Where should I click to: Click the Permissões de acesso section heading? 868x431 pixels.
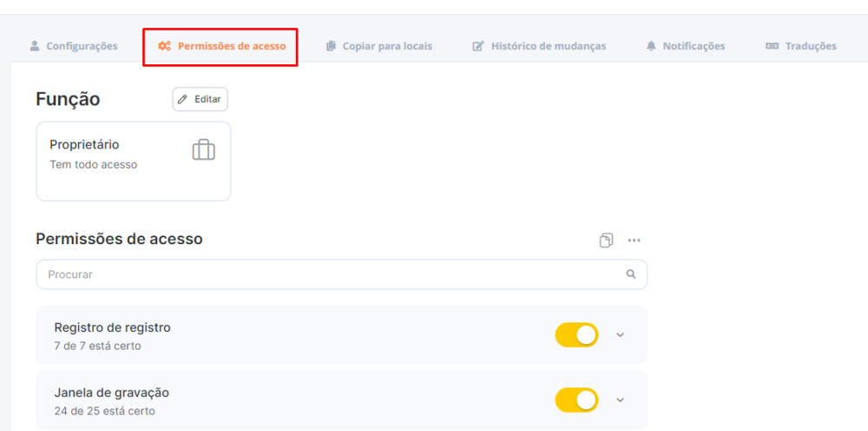pyautogui.click(x=119, y=239)
